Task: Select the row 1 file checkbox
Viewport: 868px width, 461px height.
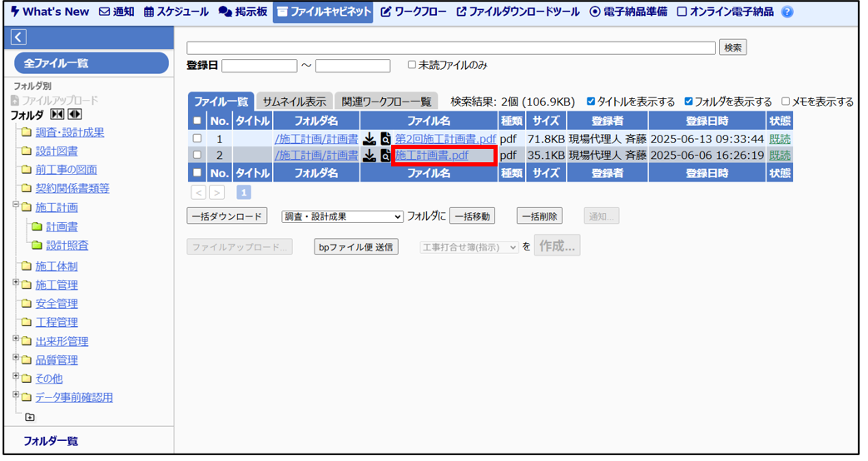Action: (x=197, y=139)
